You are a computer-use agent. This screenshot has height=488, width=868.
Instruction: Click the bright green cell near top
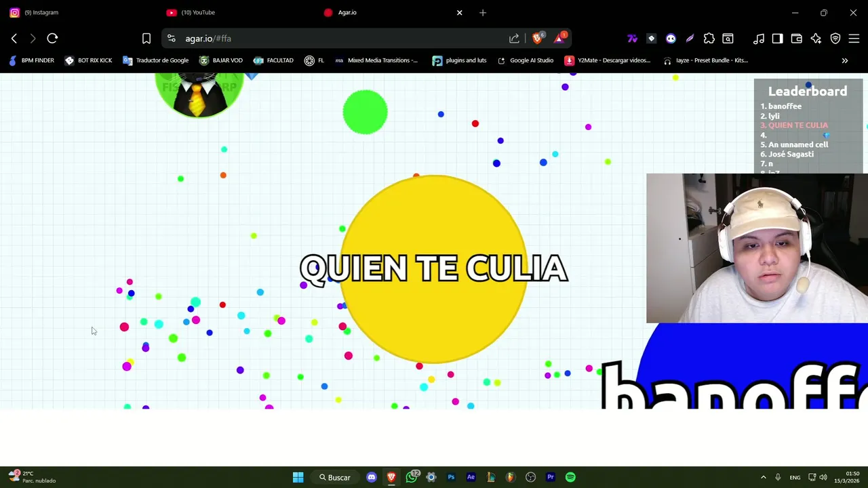pos(365,112)
